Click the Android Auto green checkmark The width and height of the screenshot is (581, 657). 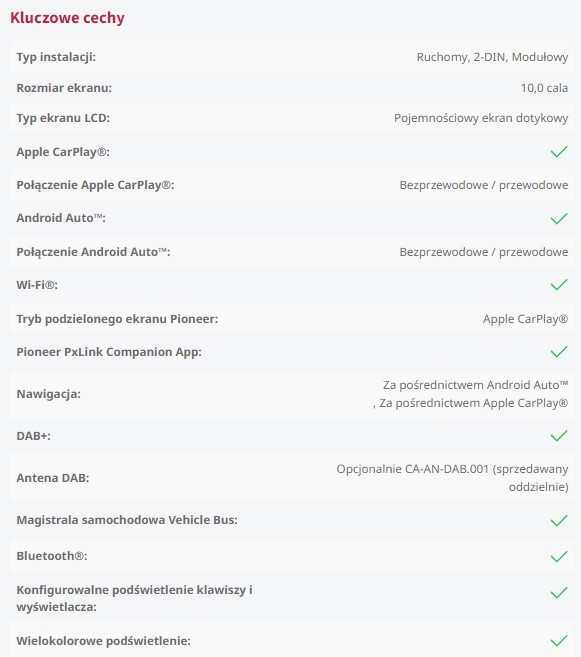point(559,218)
